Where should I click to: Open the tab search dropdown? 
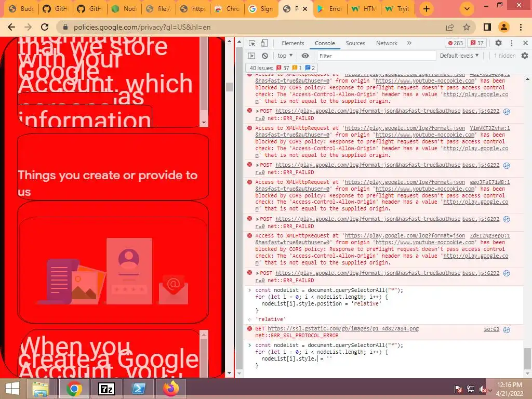467,9
